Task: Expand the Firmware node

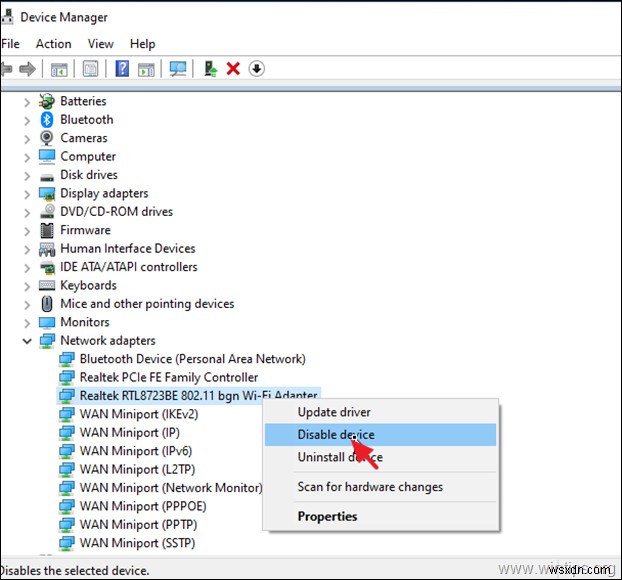Action: 27,231
